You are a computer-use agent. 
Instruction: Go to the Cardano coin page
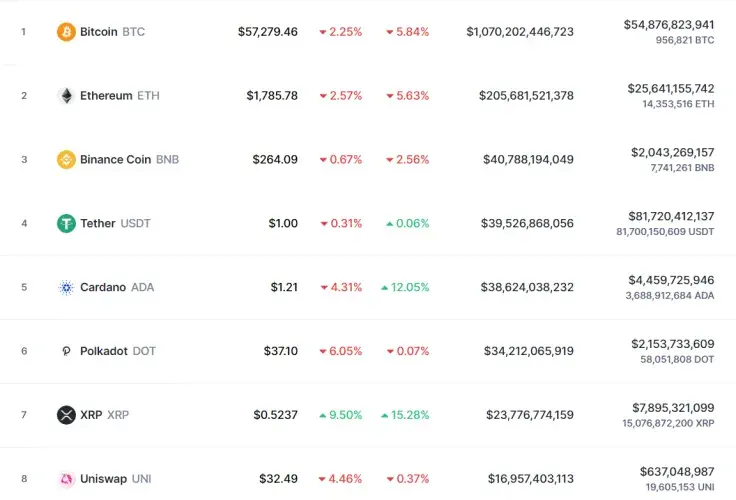[x=102, y=288]
